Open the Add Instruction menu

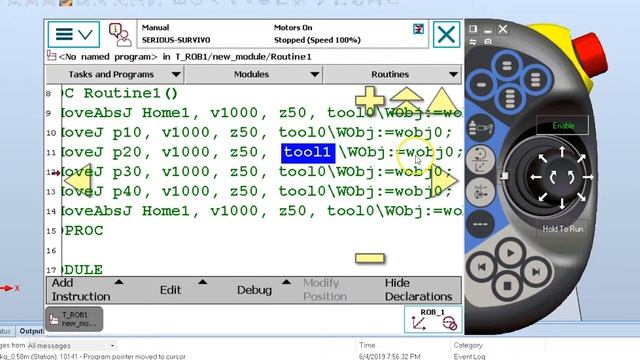coord(87,290)
